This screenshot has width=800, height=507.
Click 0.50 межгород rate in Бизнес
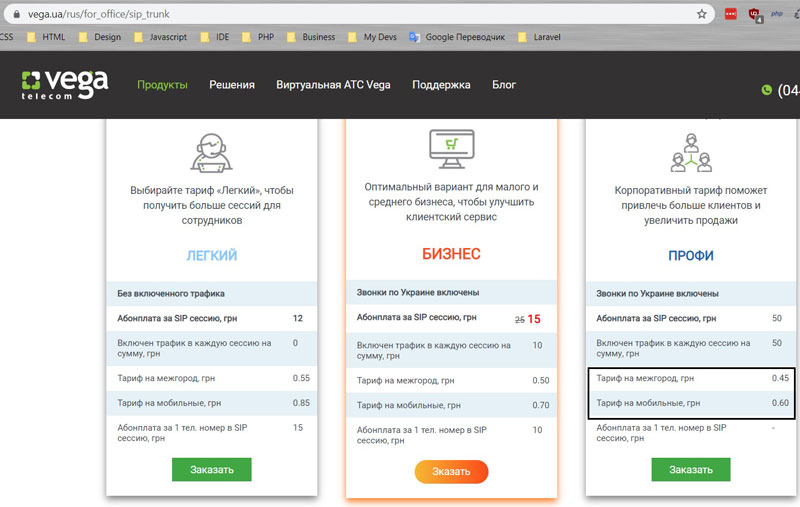pos(541,381)
